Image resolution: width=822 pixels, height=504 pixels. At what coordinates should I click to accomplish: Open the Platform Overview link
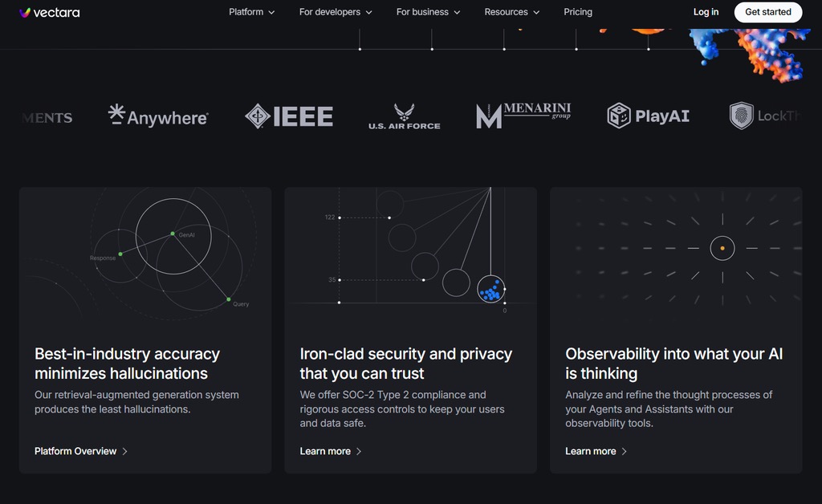pyautogui.click(x=75, y=452)
